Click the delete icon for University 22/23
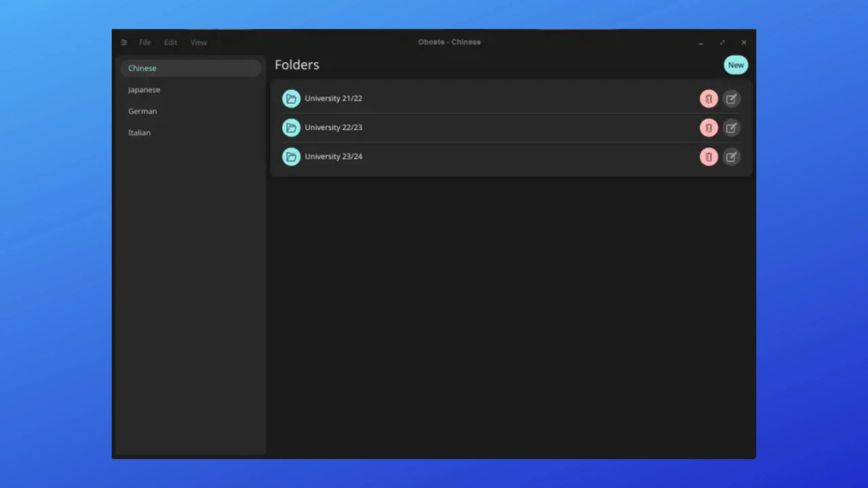868x488 pixels. (x=708, y=127)
